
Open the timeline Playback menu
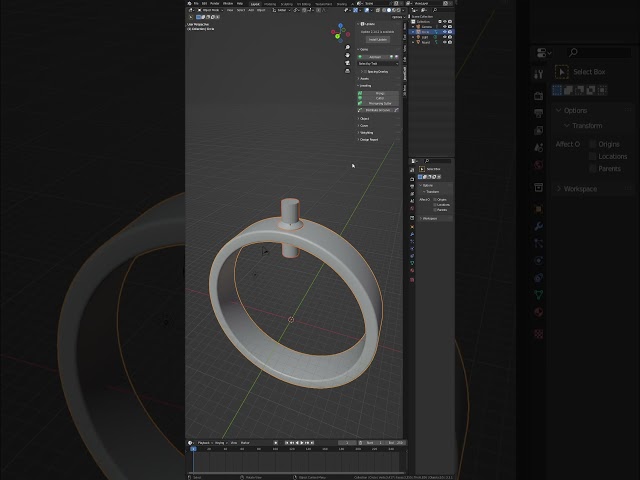(204, 443)
